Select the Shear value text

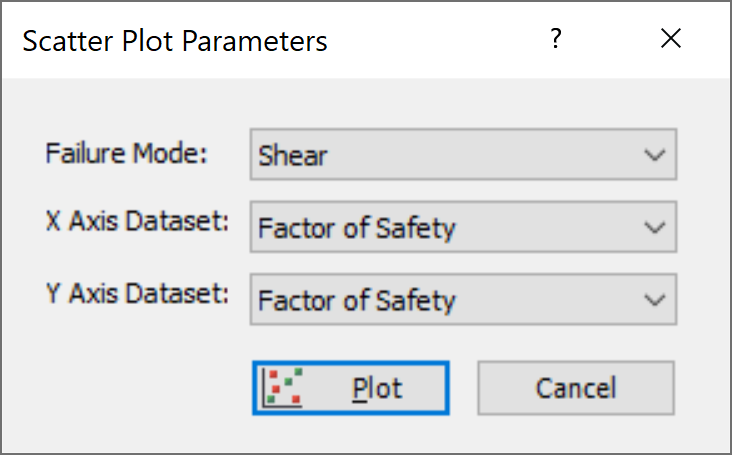click(293, 155)
